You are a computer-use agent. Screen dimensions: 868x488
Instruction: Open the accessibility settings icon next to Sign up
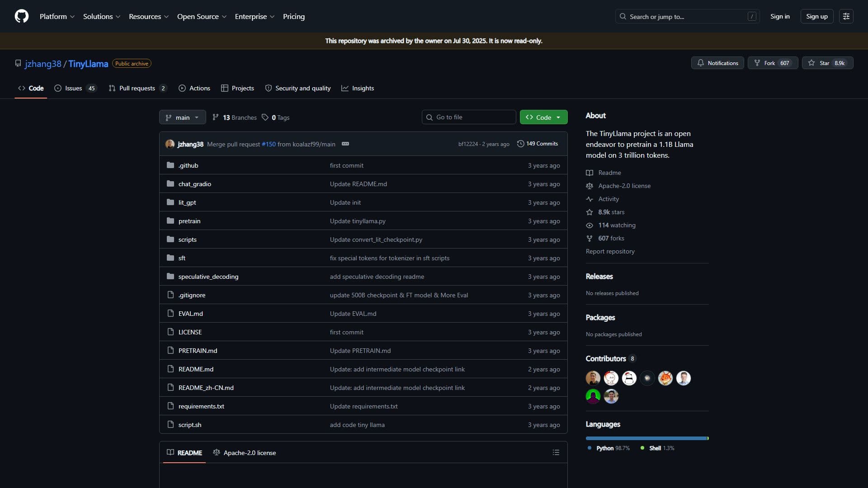[846, 16]
